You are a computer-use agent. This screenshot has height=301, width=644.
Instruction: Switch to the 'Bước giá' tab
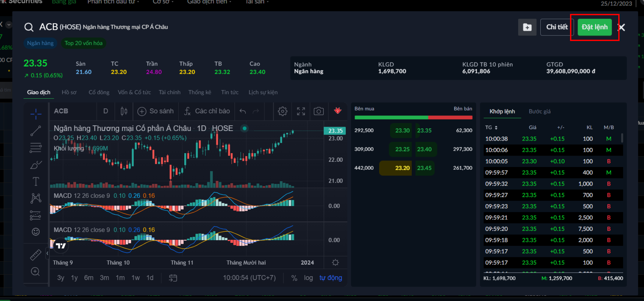click(539, 111)
